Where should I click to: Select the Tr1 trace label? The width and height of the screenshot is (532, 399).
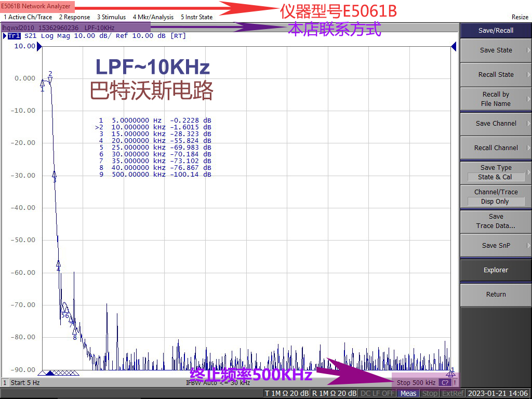(x=14, y=36)
